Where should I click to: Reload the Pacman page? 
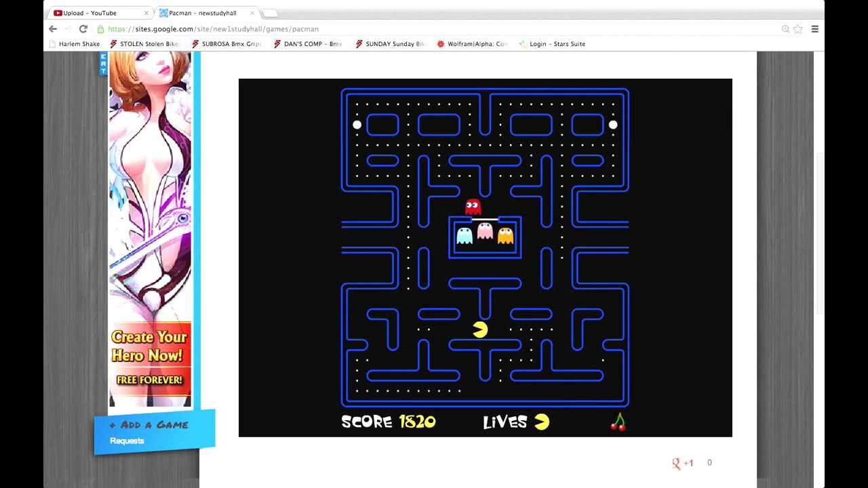coord(83,29)
